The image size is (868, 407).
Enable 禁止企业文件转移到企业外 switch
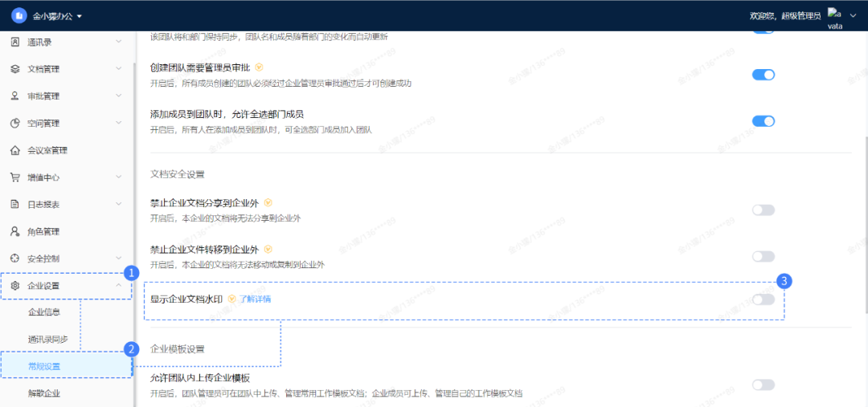(x=763, y=257)
